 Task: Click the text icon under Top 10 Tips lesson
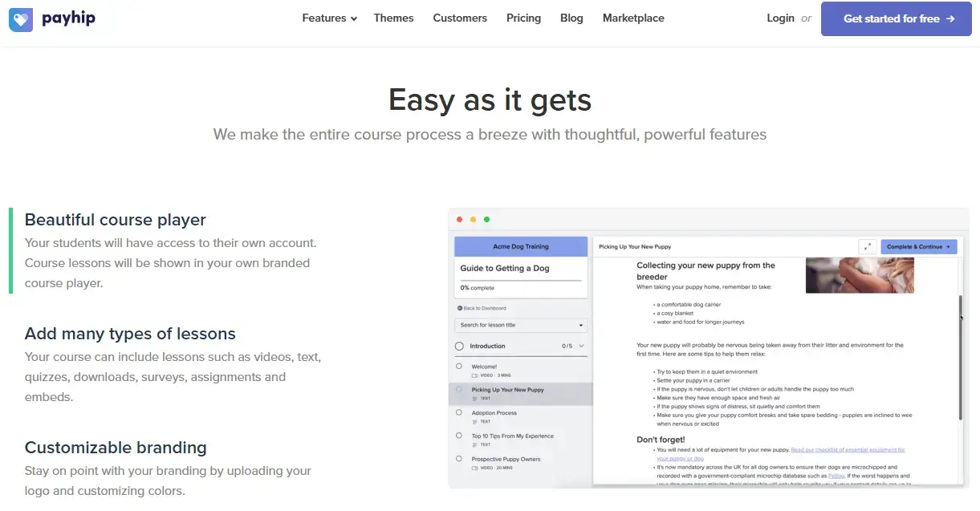pos(474,444)
